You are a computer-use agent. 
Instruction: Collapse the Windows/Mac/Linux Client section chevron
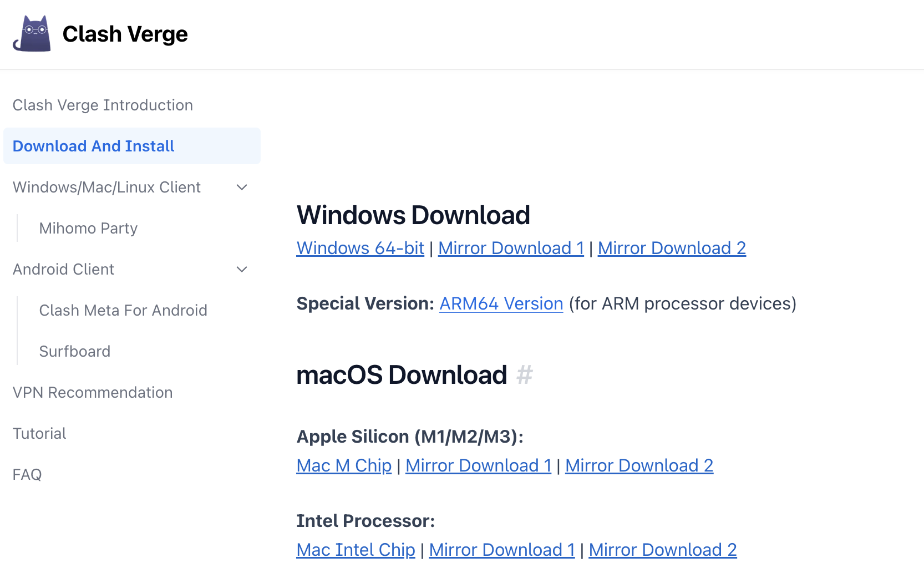click(242, 187)
